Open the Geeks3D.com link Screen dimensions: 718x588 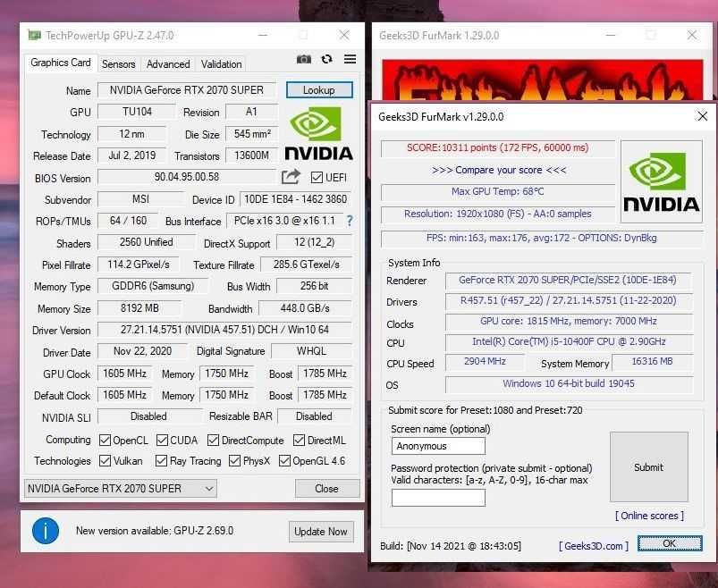click(x=594, y=546)
